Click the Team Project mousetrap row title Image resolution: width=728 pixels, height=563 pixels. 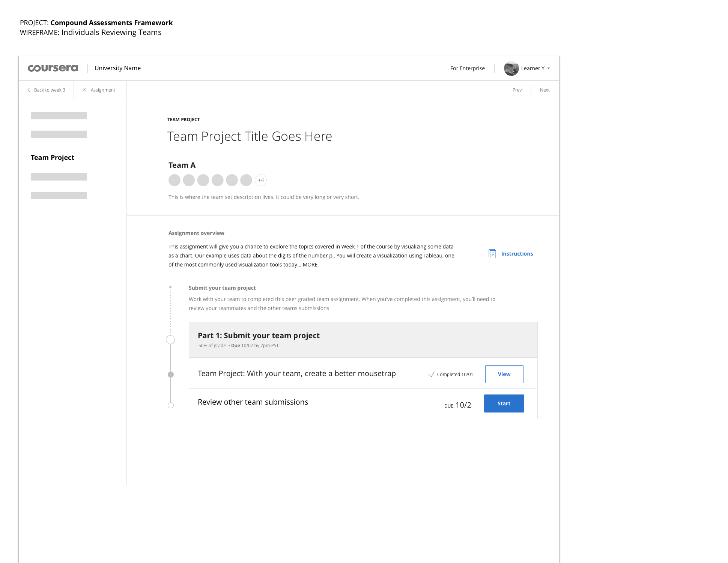[x=297, y=373]
